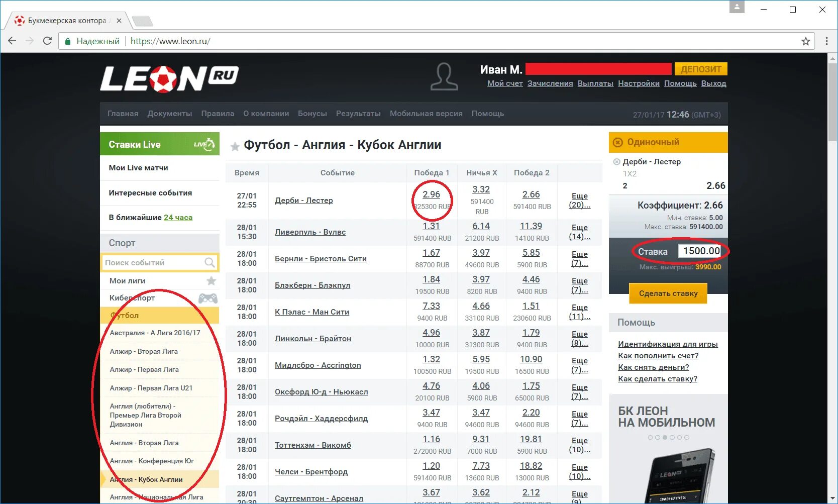Click the browser back arrow
Image resolution: width=838 pixels, height=504 pixels.
(12, 41)
